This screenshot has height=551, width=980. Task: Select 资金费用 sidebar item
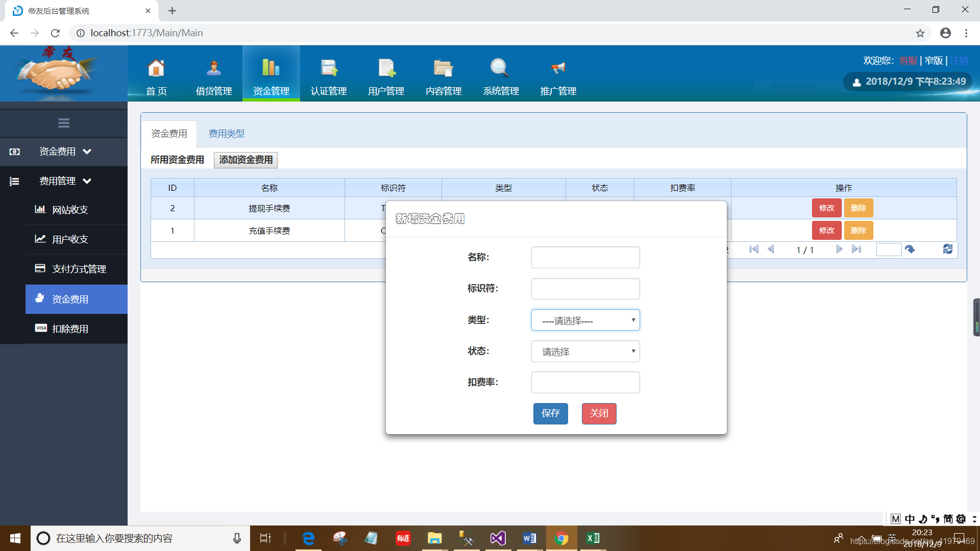77,299
